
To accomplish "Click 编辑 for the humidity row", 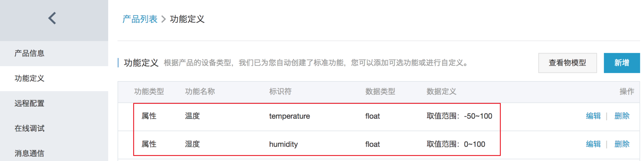I will [x=593, y=144].
